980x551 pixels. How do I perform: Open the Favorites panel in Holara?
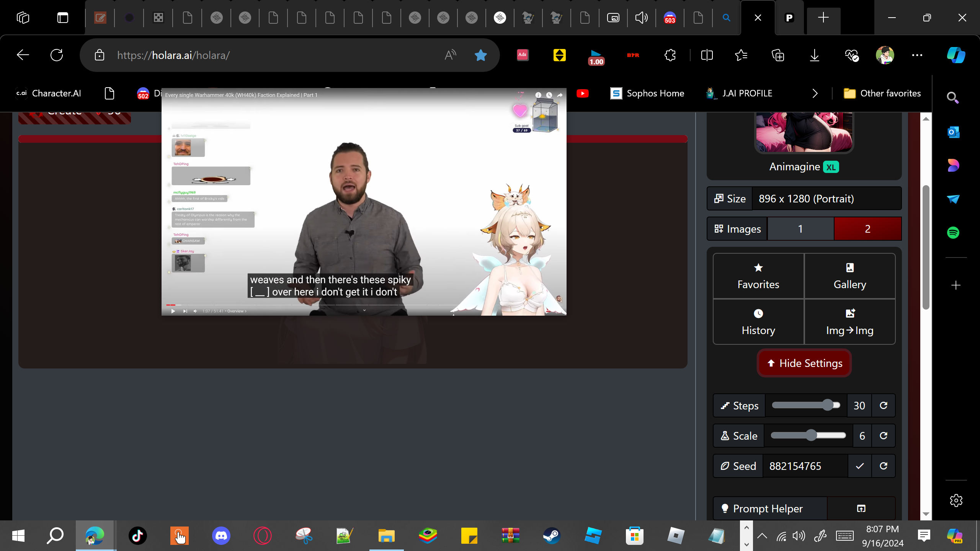coord(758,276)
